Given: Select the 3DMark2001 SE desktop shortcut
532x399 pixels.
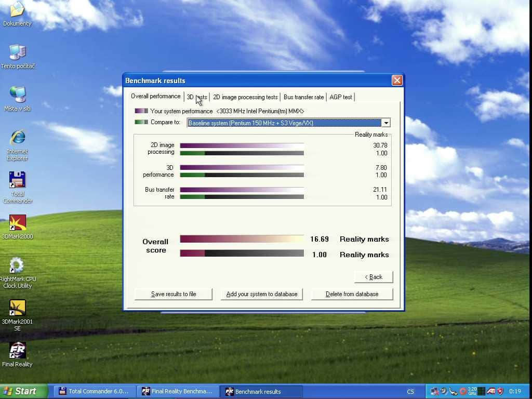Looking at the screenshot, I should [x=17, y=315].
